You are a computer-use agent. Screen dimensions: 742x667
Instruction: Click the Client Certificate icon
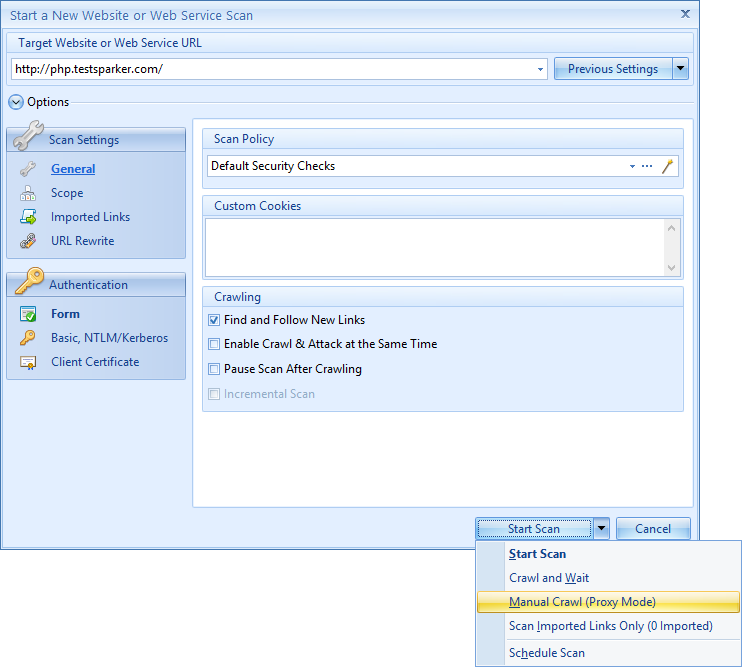[x=28, y=362]
